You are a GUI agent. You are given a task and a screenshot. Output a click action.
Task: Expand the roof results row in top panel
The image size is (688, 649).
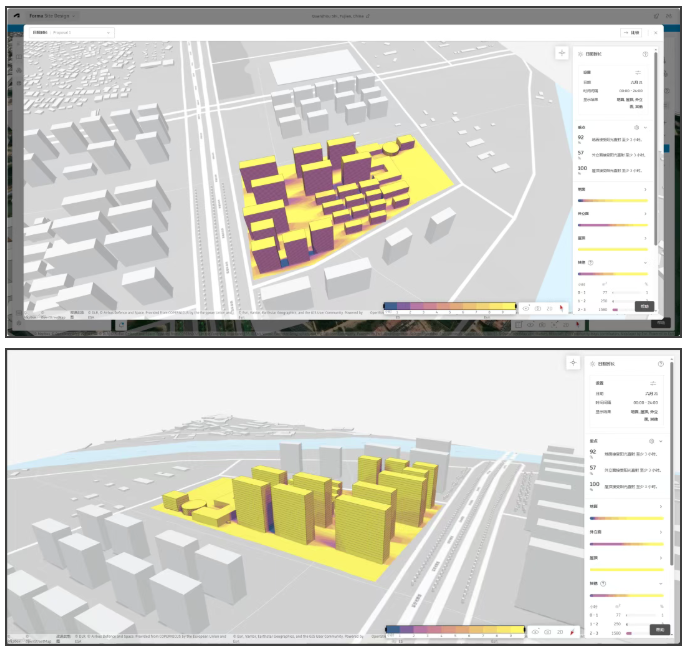click(x=645, y=238)
